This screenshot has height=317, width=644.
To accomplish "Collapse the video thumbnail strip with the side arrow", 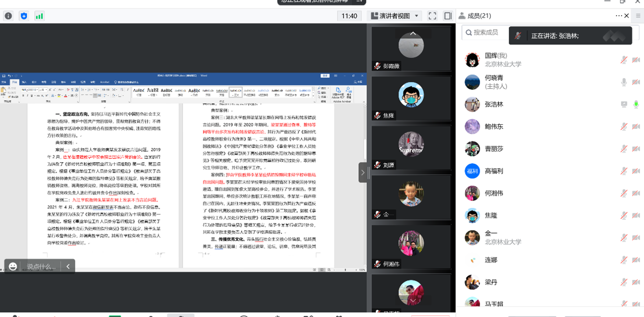I will [362, 172].
